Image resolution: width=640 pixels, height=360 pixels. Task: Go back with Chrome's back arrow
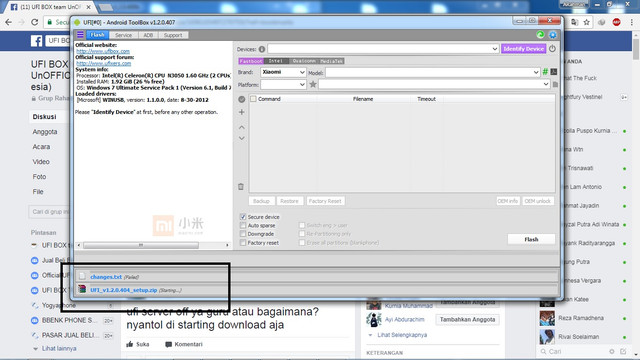coord(8,22)
